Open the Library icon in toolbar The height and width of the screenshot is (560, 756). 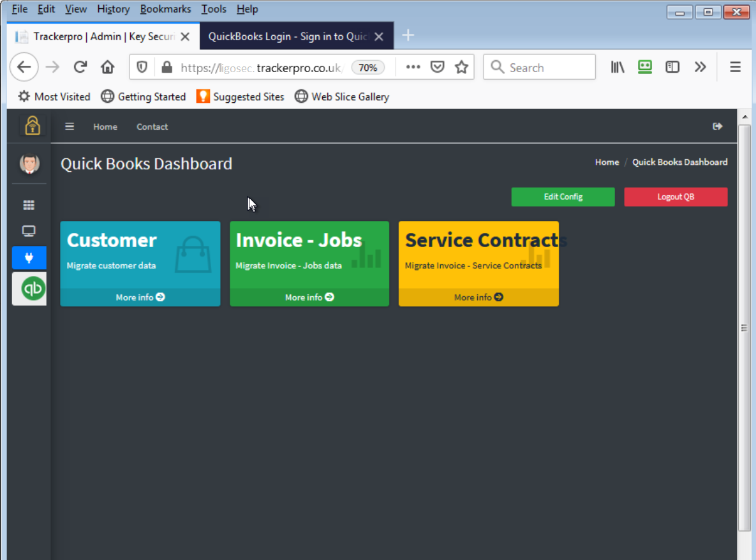[x=618, y=67]
